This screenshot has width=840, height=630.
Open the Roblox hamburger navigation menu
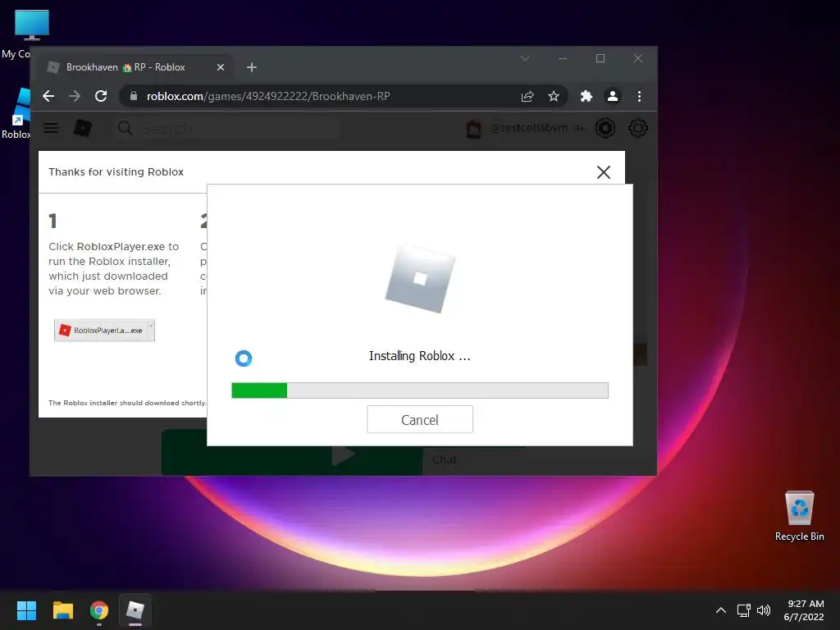coord(51,128)
